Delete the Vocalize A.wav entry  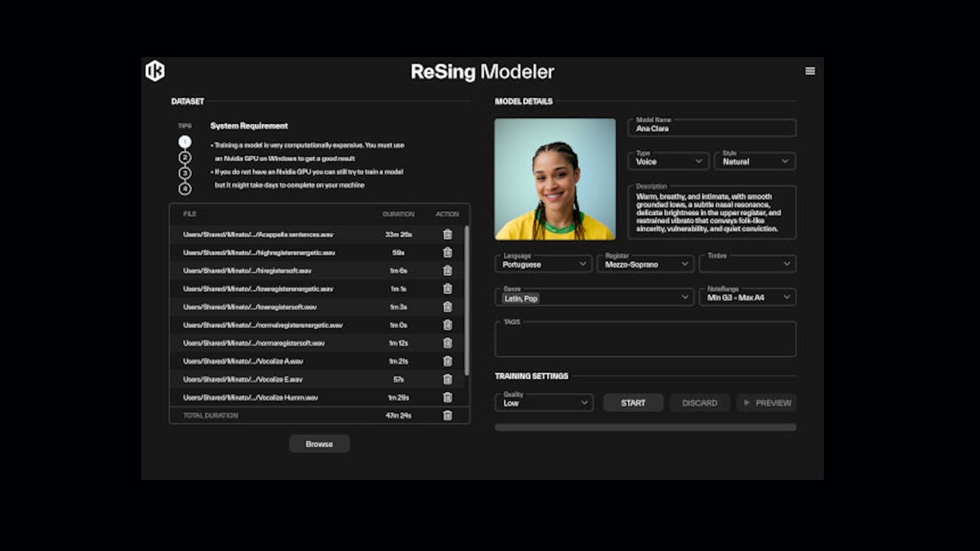[448, 361]
